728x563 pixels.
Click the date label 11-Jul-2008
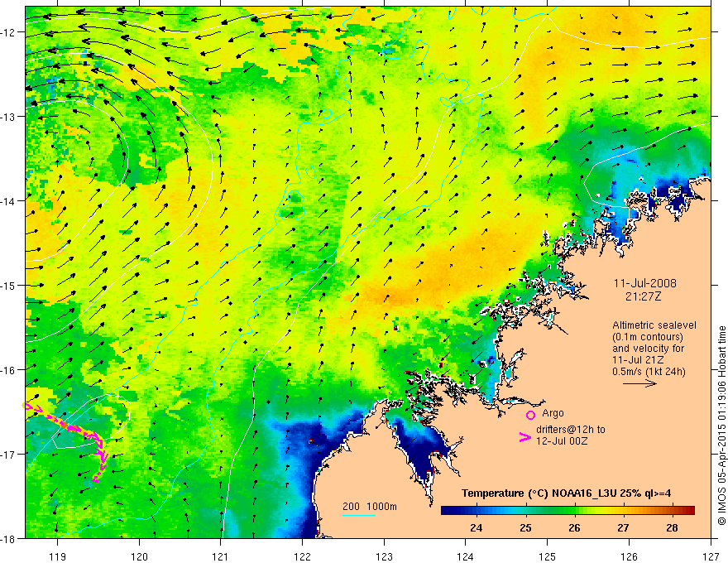click(645, 283)
